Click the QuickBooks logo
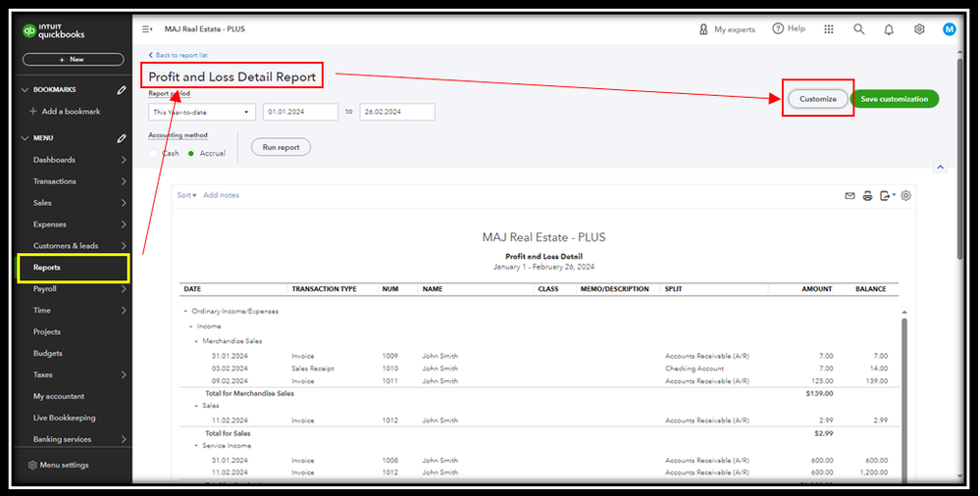 53,30
